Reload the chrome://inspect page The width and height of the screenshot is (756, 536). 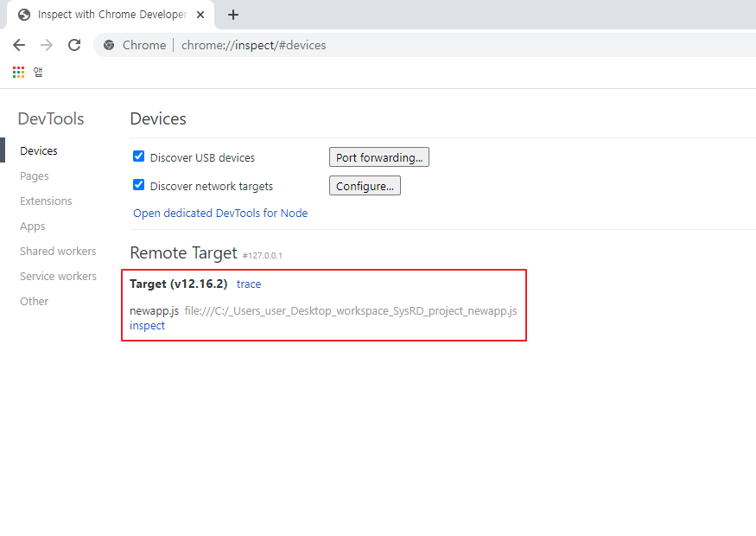click(x=74, y=45)
